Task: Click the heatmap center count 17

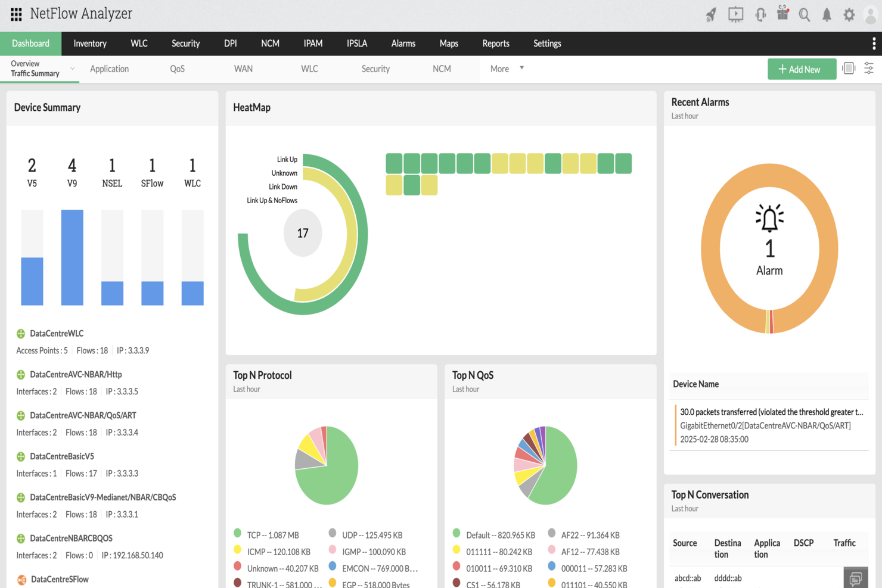Action: coord(303,233)
